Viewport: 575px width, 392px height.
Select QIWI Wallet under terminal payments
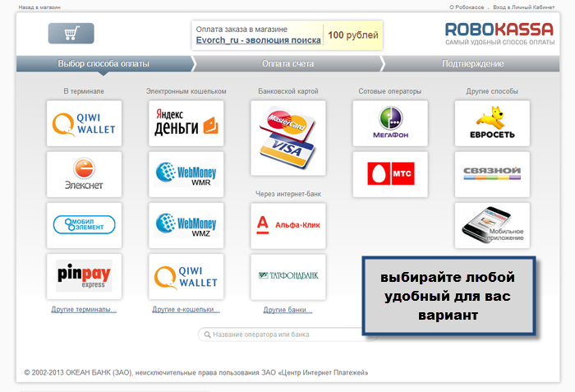point(84,124)
